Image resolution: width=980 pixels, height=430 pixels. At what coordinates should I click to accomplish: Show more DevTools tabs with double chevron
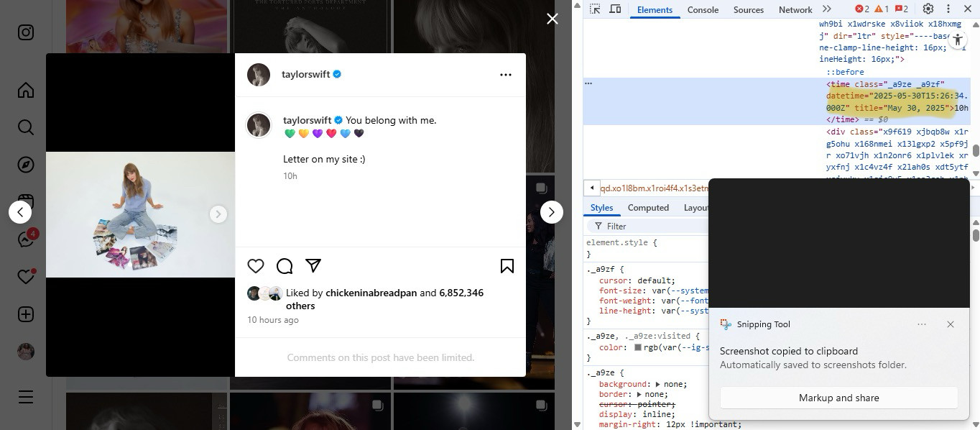[826, 9]
